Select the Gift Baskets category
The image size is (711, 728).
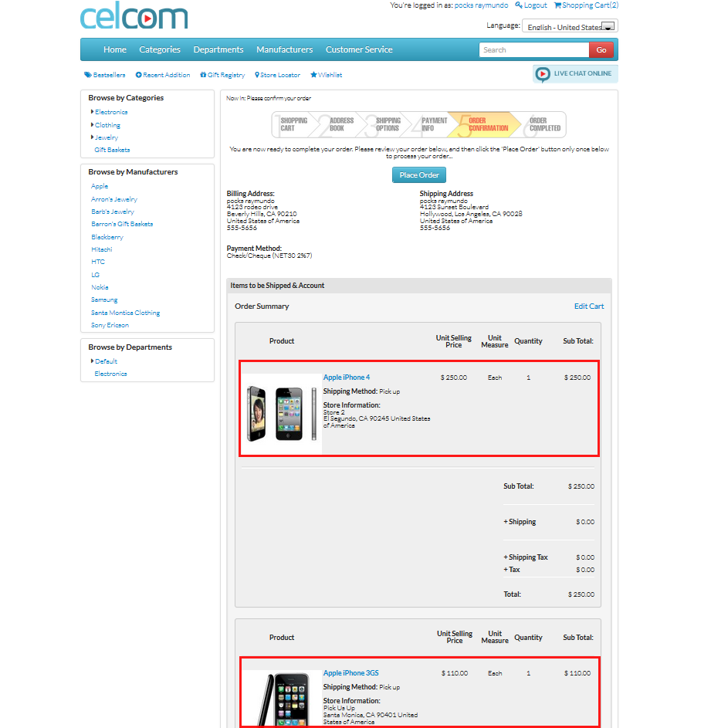pos(112,150)
